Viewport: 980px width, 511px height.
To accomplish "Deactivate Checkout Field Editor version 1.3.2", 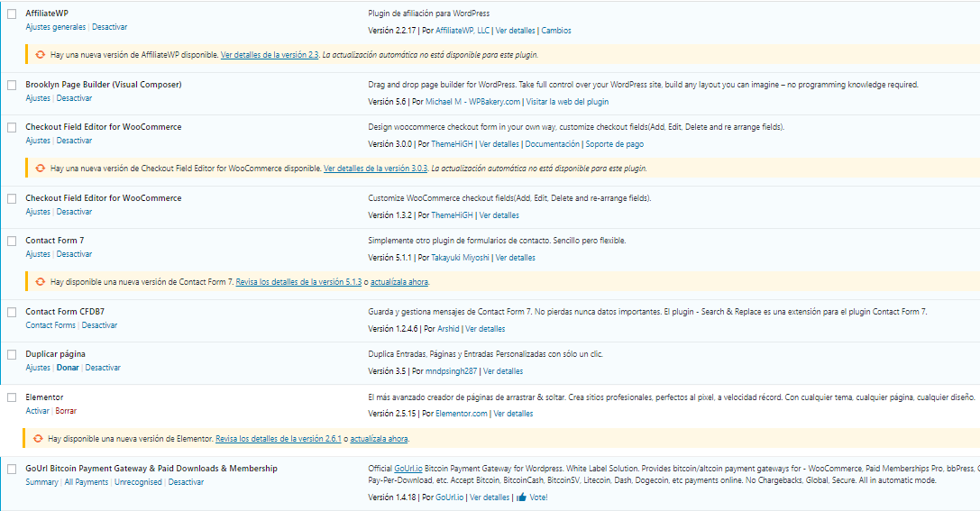I will click(x=74, y=213).
